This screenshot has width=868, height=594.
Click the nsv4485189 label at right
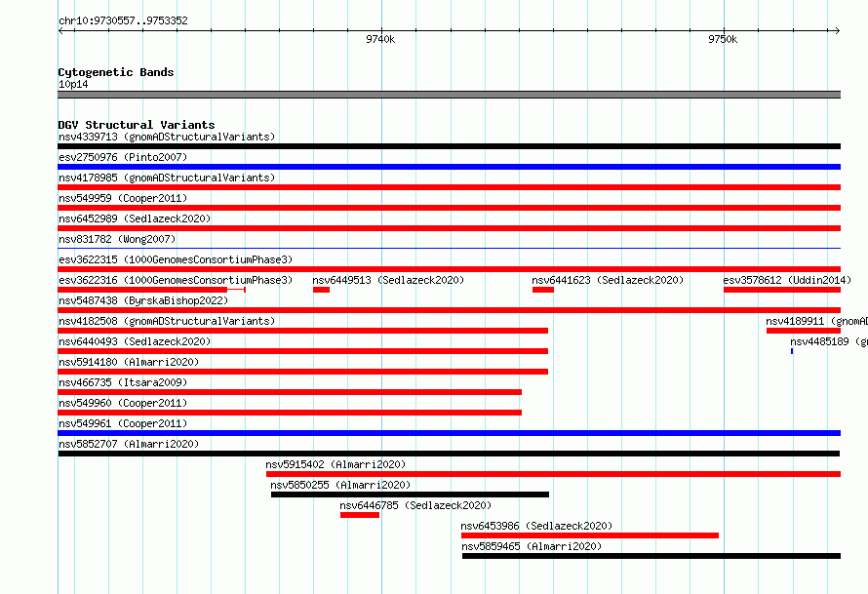click(x=829, y=341)
